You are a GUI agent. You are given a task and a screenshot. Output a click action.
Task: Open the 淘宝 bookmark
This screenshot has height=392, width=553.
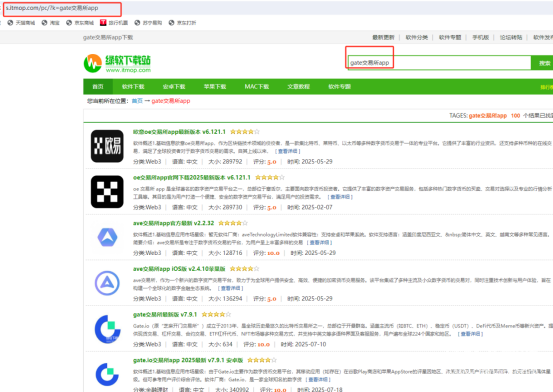(x=51, y=23)
